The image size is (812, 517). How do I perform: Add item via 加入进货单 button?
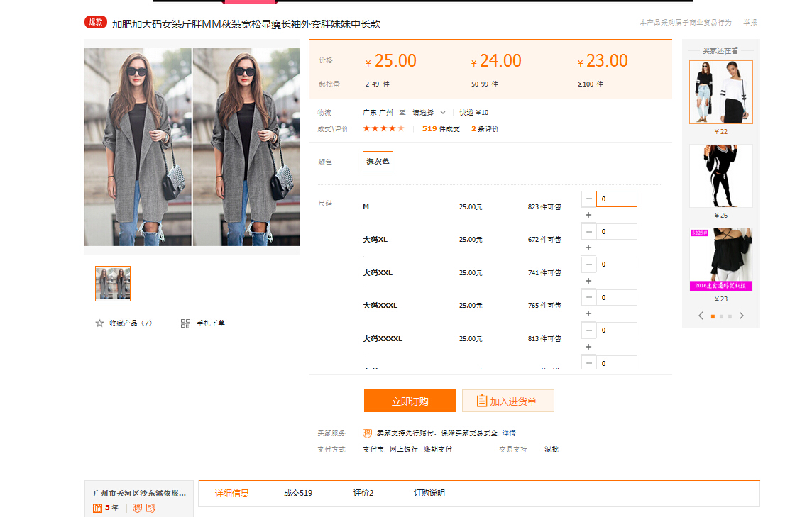click(x=507, y=401)
